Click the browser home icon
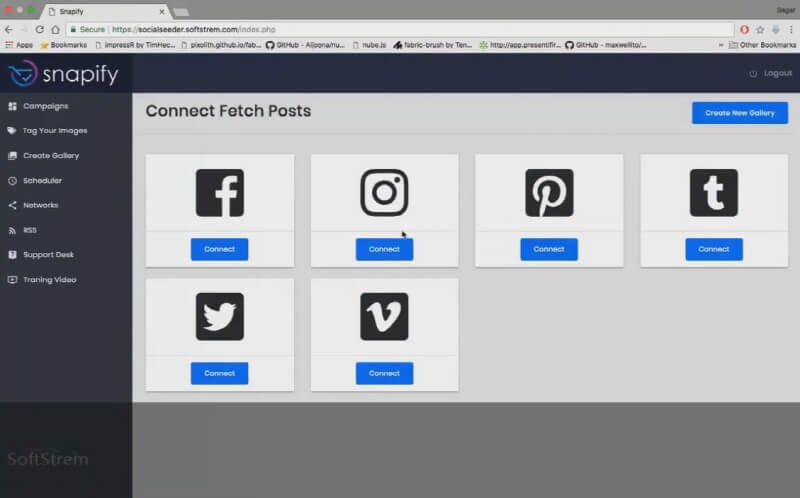 pyautogui.click(x=55, y=30)
